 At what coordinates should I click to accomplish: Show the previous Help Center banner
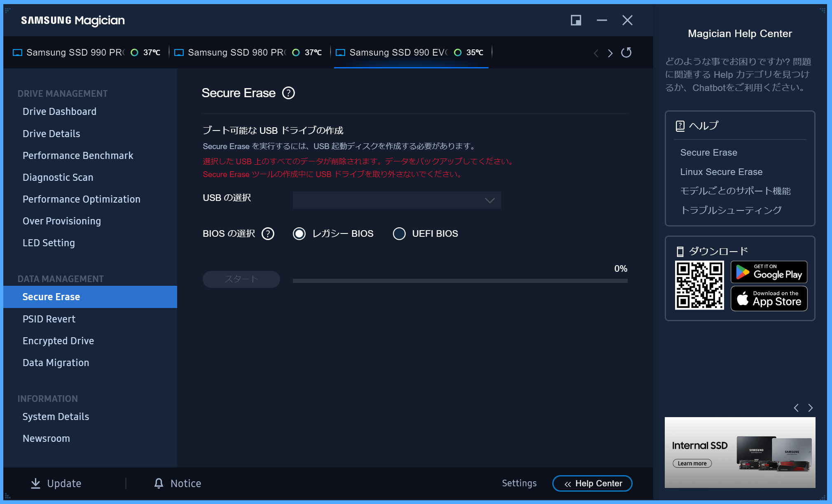click(x=796, y=408)
